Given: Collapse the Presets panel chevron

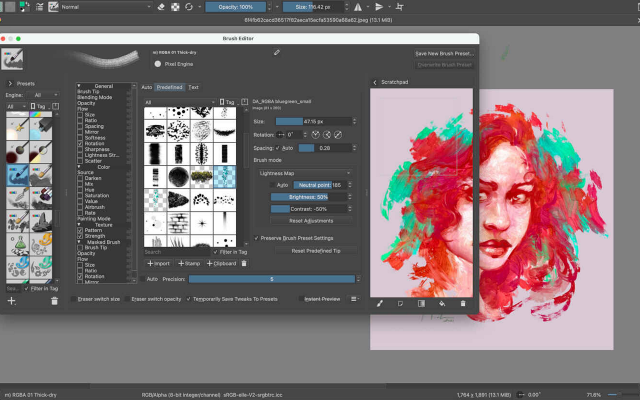Looking at the screenshot, I should [x=10, y=83].
